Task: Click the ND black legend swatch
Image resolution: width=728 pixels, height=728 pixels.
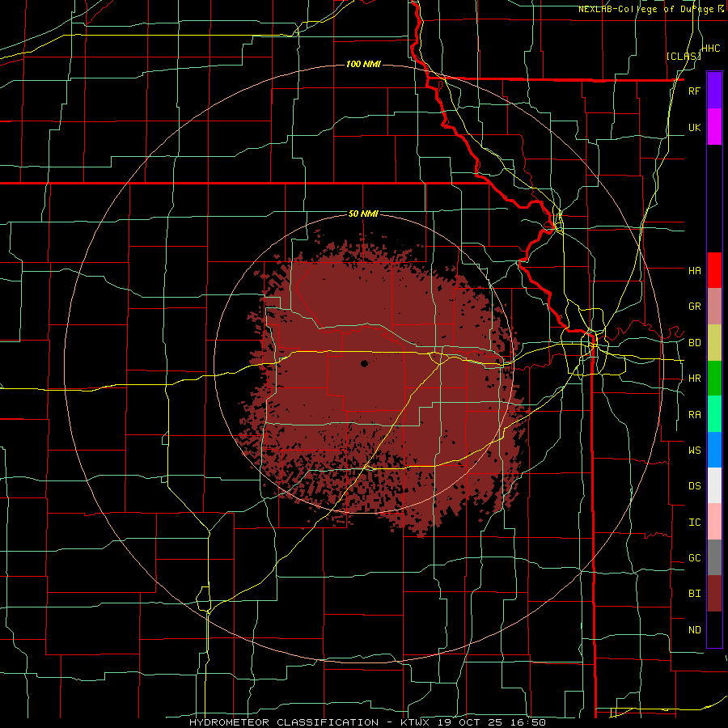Action: (x=714, y=629)
